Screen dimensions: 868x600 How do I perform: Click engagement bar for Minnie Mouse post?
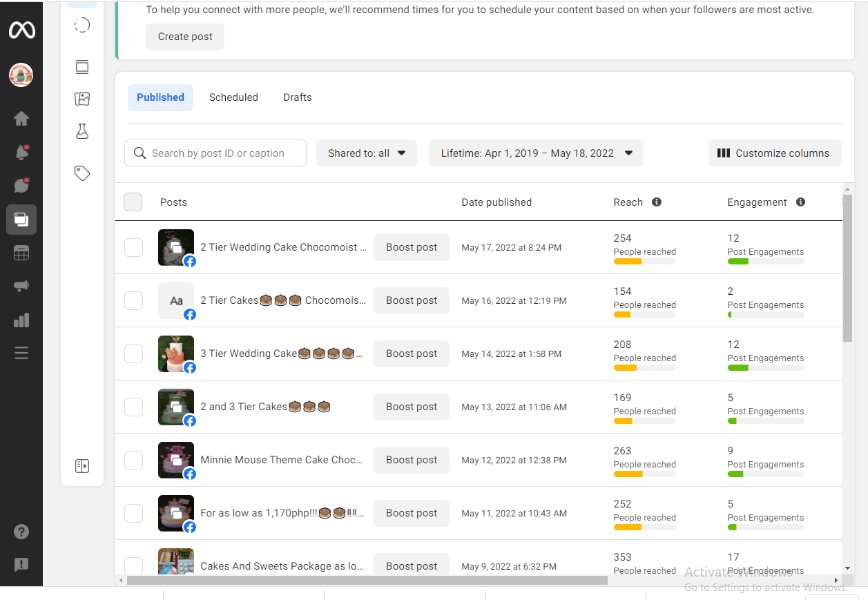pos(766,474)
